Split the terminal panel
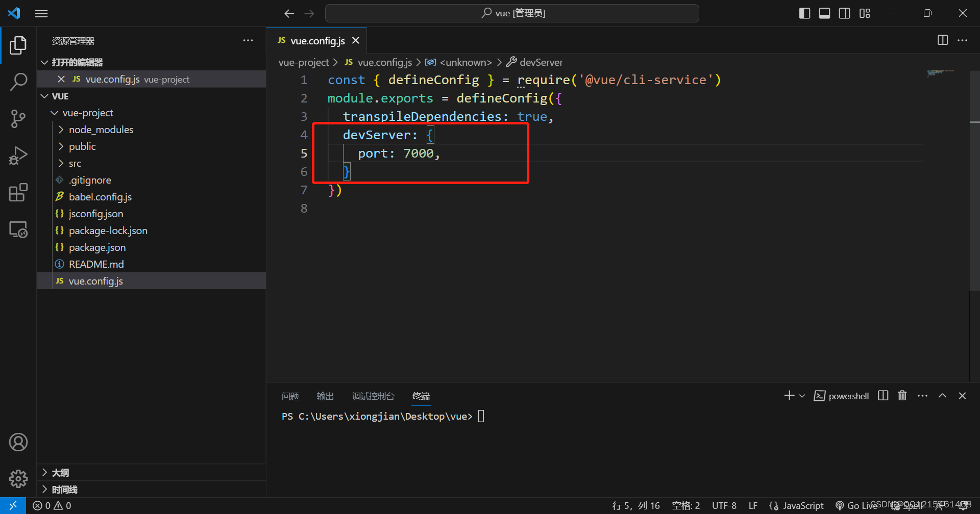This screenshot has height=514, width=980. (883, 396)
